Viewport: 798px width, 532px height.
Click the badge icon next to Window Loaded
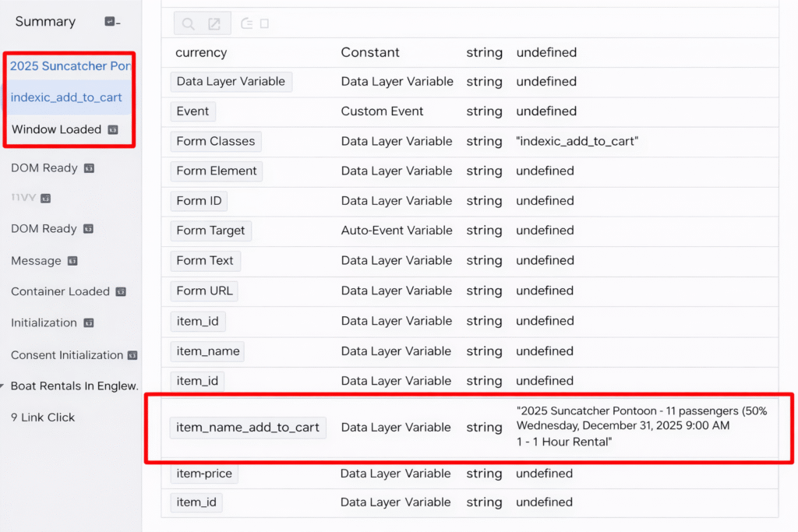coord(113,129)
